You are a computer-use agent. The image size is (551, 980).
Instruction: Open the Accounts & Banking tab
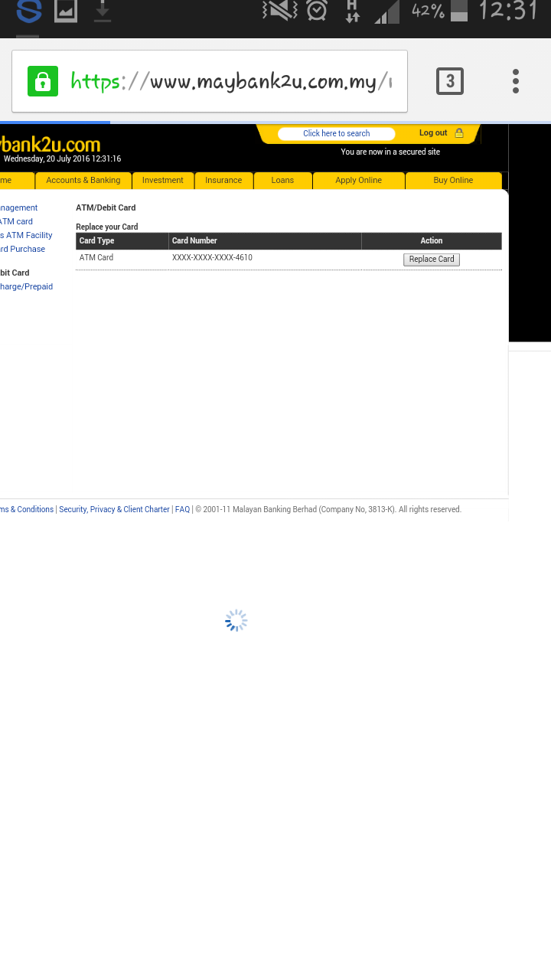[83, 181]
